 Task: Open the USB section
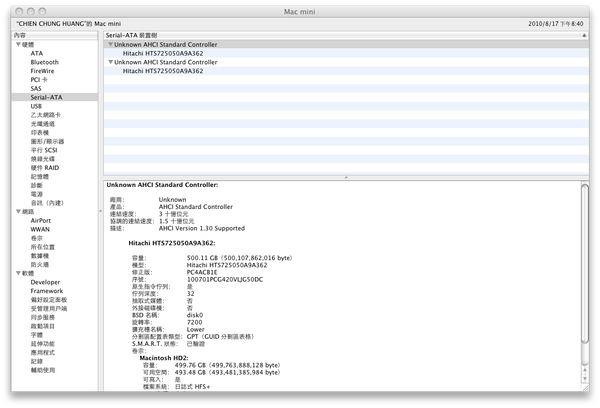36,106
